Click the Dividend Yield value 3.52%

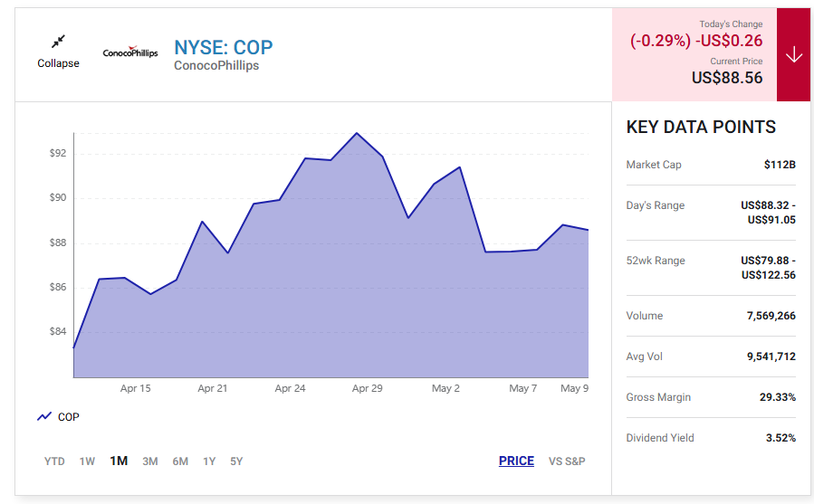pos(780,438)
